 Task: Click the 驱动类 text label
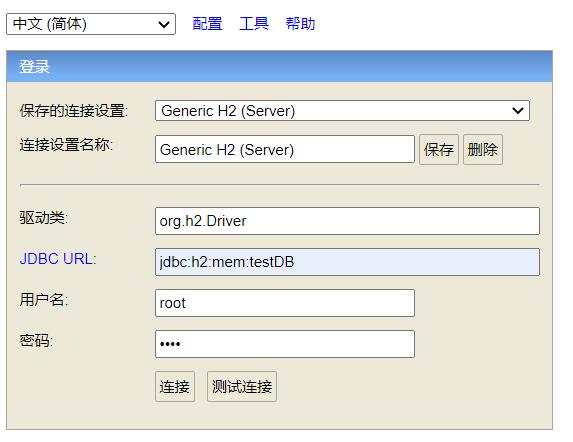(x=43, y=218)
